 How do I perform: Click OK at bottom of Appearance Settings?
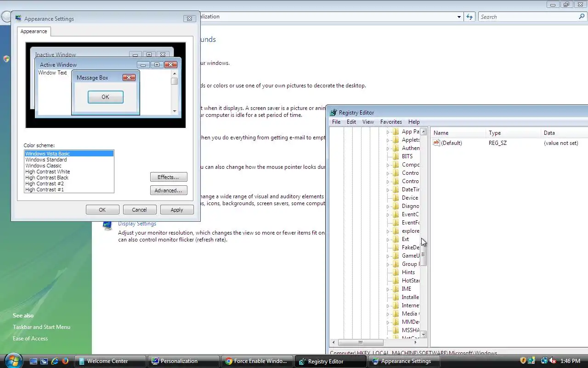pyautogui.click(x=102, y=210)
